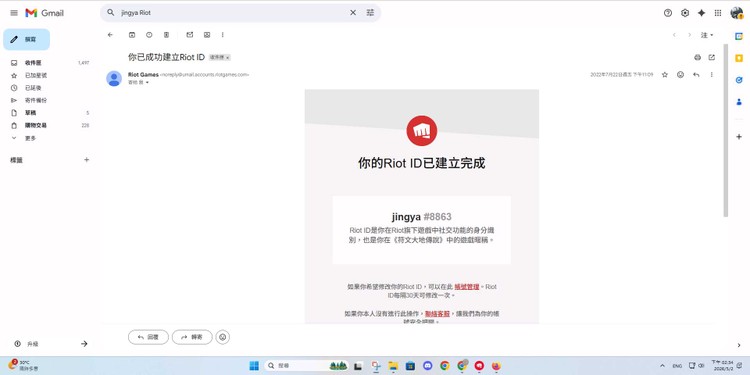Show hidden system tray icons chevron

click(662, 366)
